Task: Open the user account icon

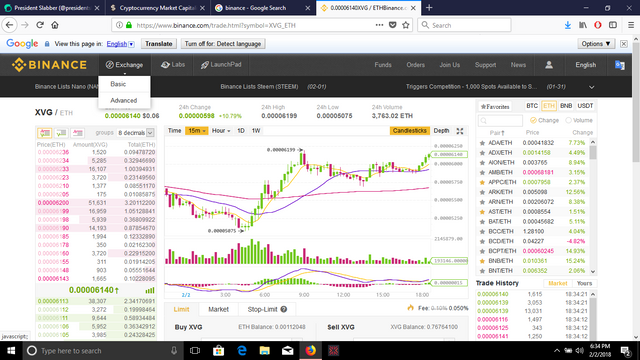Action: point(549,65)
